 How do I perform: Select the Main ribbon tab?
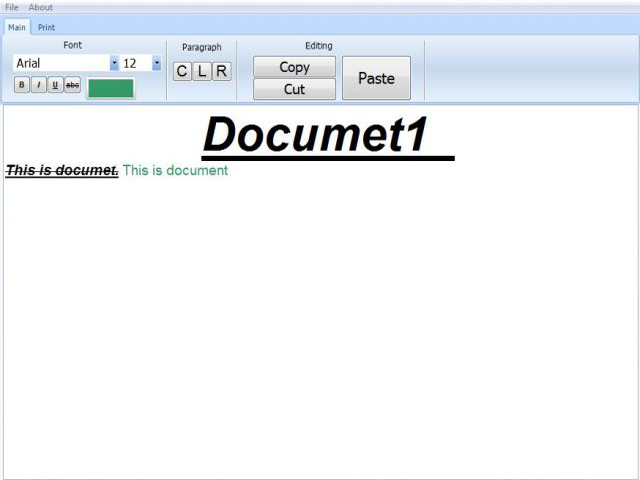pyautogui.click(x=17, y=27)
